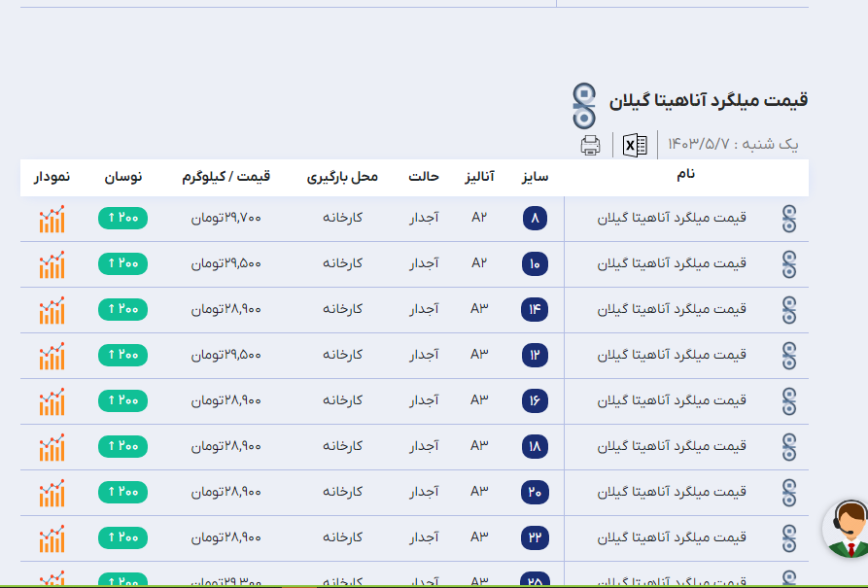The image size is (868, 588).
Task: Click the printer icon below the title
Action: point(590,146)
